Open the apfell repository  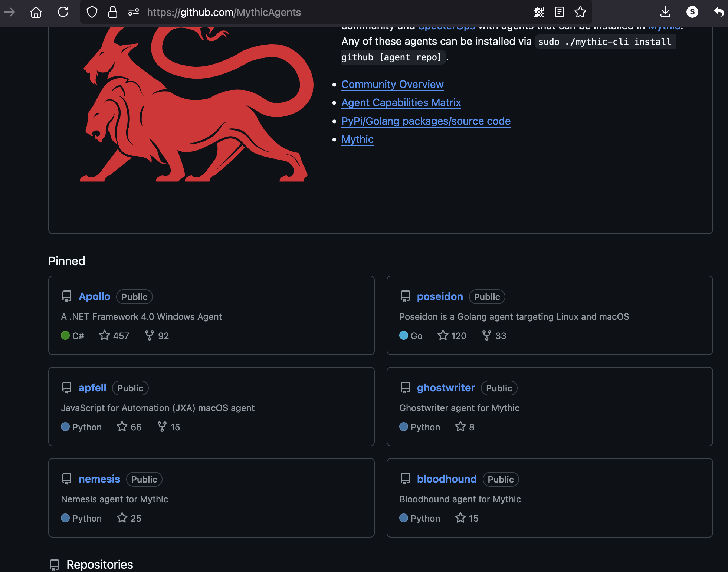click(92, 388)
